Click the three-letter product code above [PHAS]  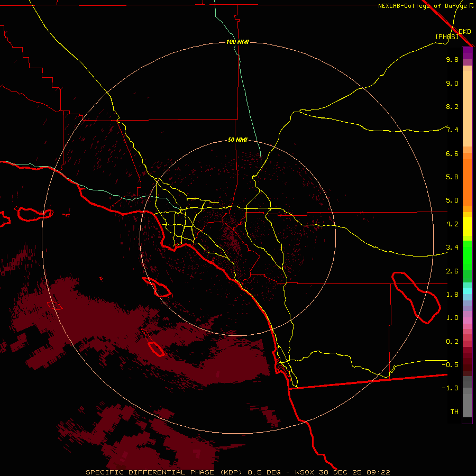(465, 31)
